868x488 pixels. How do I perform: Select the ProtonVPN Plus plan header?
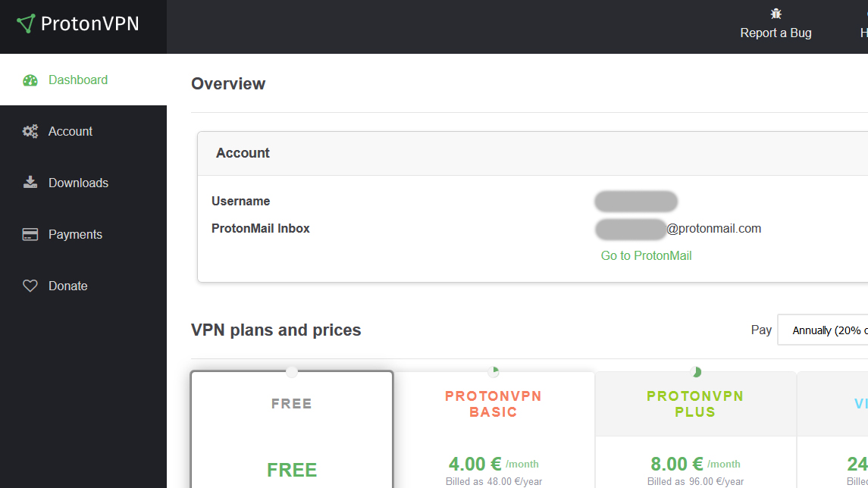point(695,405)
